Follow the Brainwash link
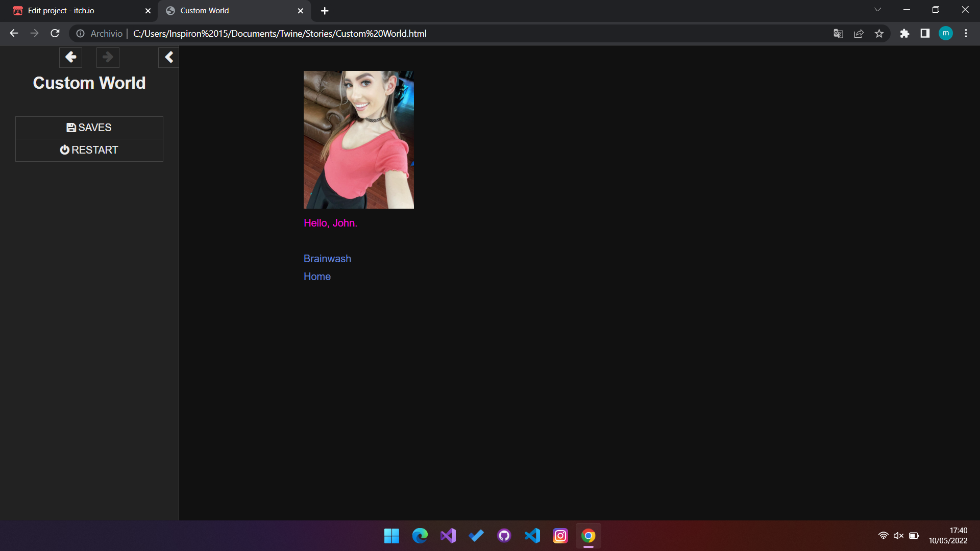 coord(327,259)
